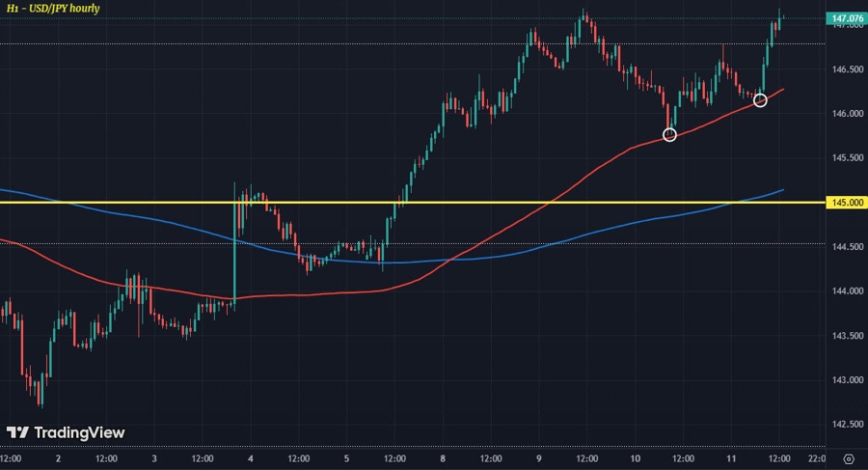Click the 145.500 price axis label
This screenshot has width=868, height=470.
click(x=848, y=158)
